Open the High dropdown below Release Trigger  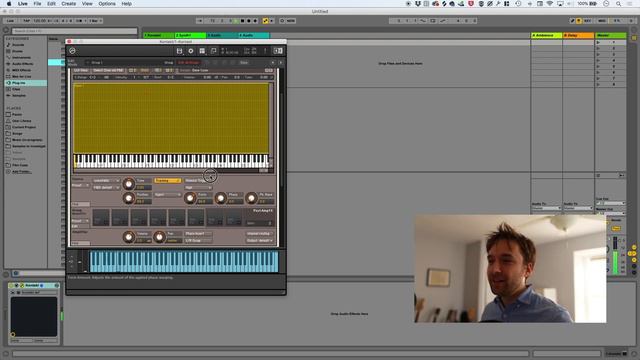(x=198, y=187)
